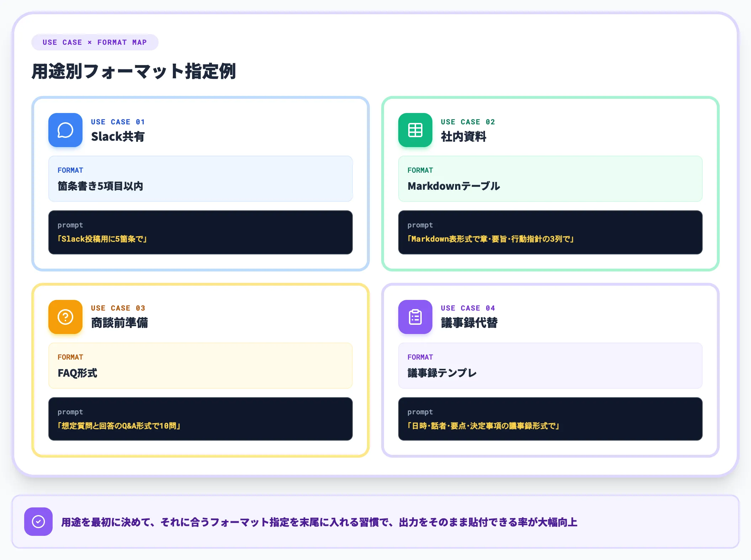Screen dimensions: 751x560
Task: Click the prompt label in the 商談前準備 code box
Action: (x=70, y=412)
